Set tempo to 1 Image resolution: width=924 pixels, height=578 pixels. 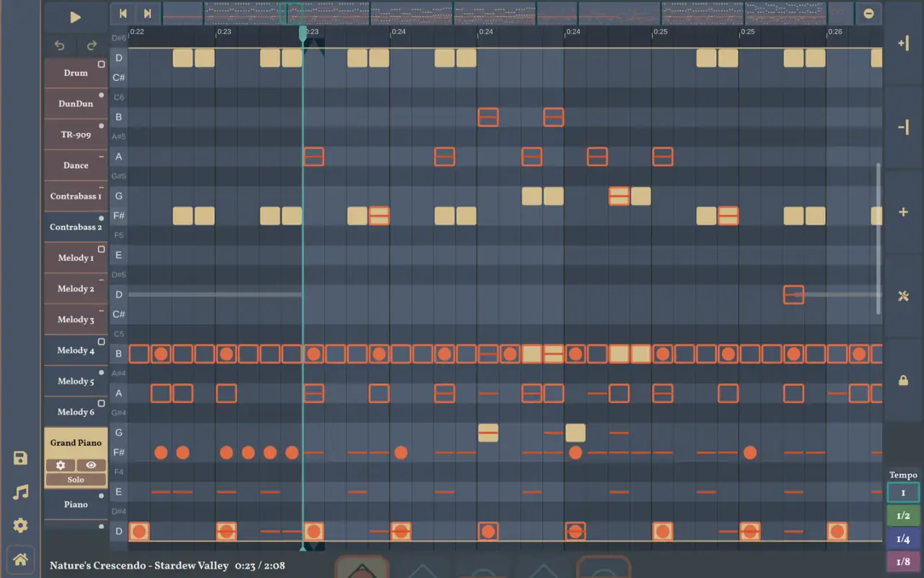click(903, 493)
